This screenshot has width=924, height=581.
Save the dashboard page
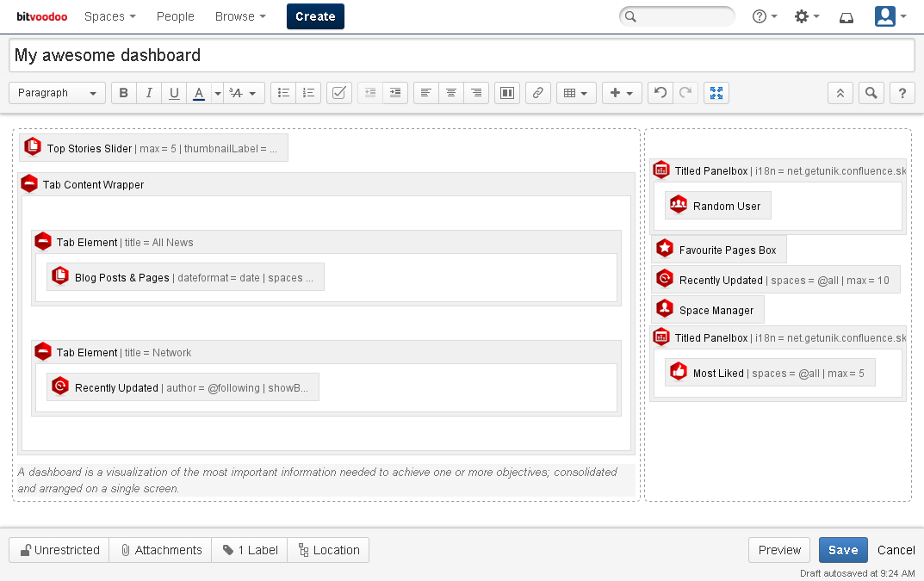coord(842,550)
